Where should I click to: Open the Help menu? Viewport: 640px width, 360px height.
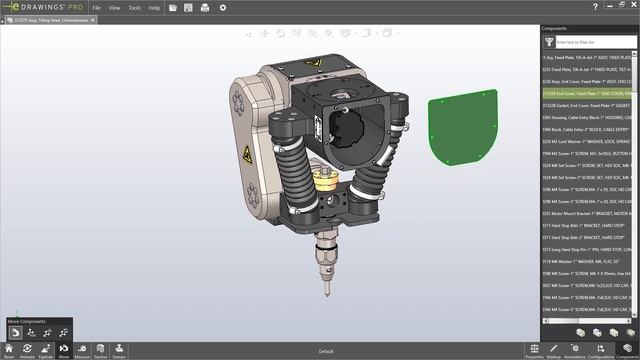coord(154,8)
